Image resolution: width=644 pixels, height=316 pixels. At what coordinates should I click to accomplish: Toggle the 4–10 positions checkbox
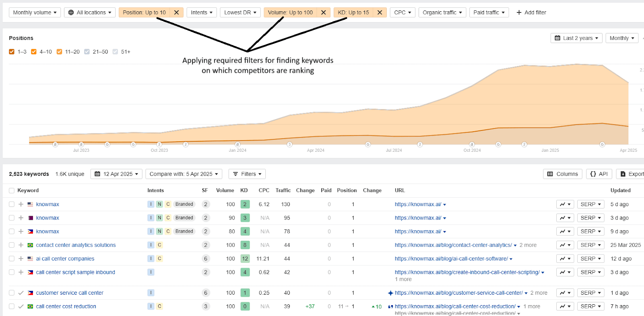coord(34,52)
